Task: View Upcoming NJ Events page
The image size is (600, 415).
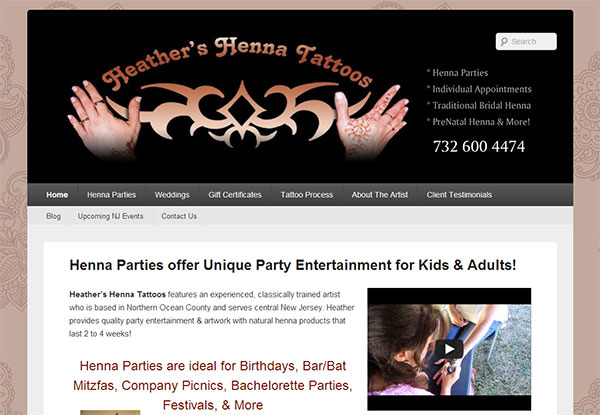Action: (110, 216)
